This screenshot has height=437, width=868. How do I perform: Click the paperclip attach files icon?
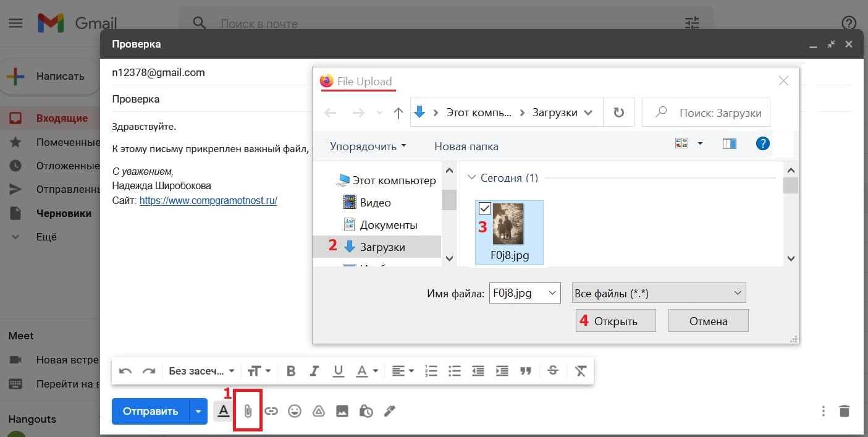point(248,411)
